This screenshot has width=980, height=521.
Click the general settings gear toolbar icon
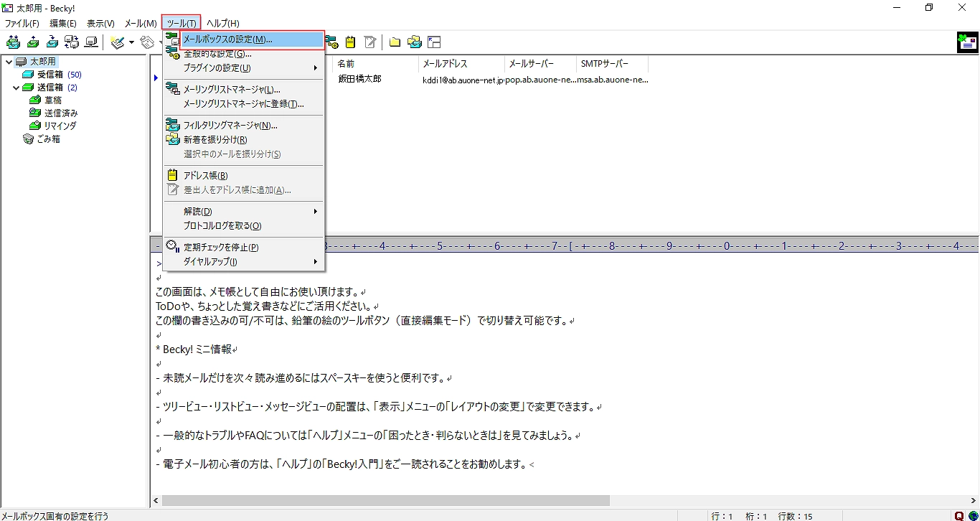[331, 42]
